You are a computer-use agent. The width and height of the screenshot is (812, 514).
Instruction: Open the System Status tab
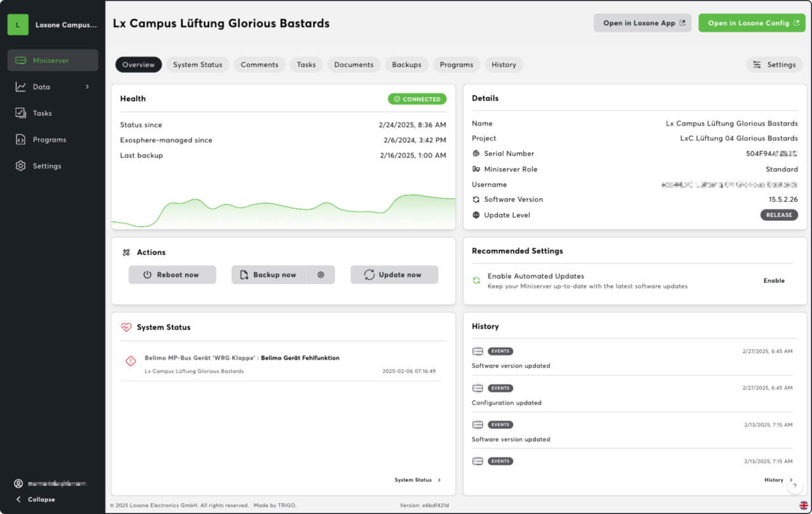click(199, 64)
